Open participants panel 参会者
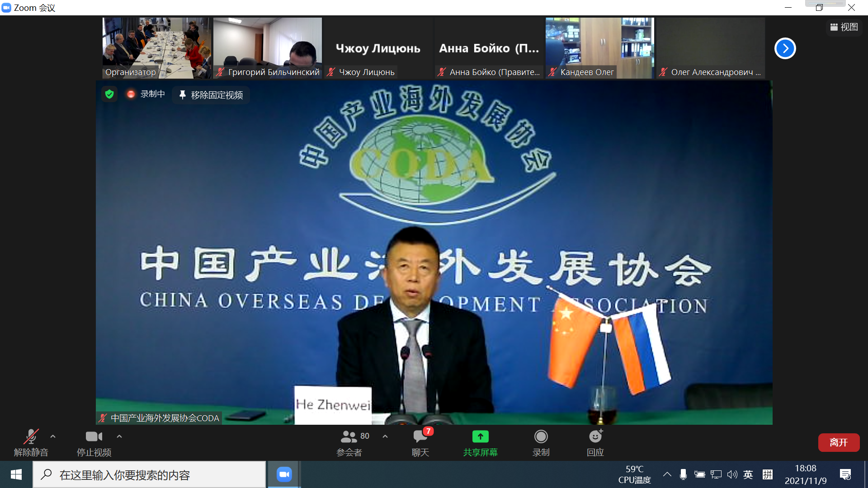Viewport: 868px width, 488px height. pos(349,443)
